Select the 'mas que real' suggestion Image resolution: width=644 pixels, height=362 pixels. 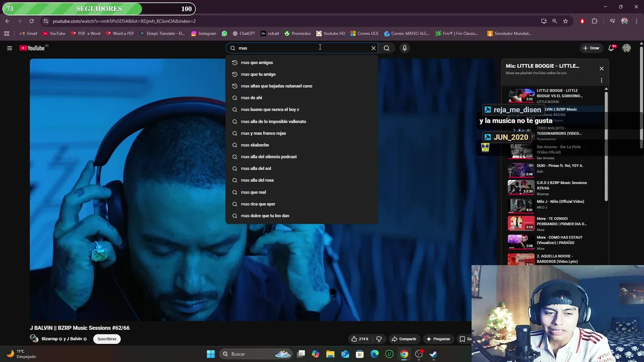(x=302, y=192)
